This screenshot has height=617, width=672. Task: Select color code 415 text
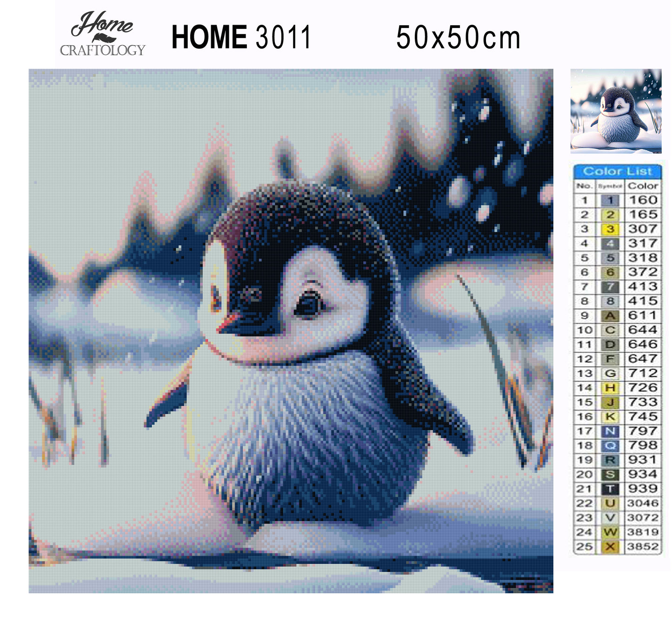pyautogui.click(x=643, y=301)
